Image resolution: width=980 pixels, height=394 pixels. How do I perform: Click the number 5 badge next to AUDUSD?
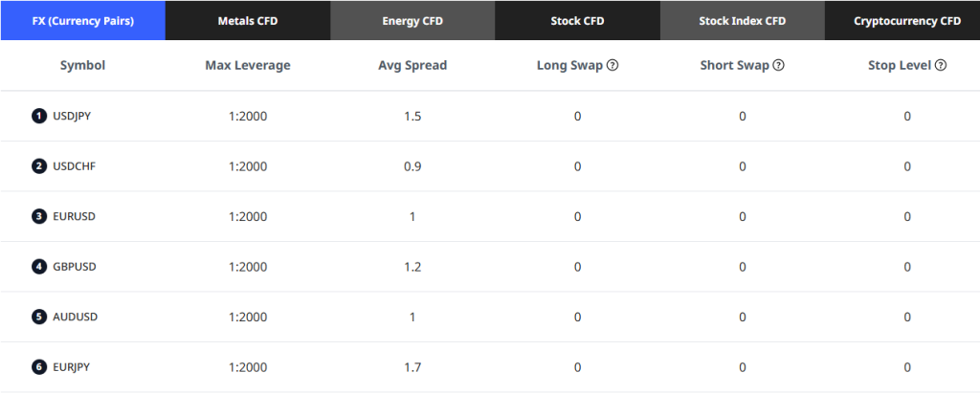point(39,317)
